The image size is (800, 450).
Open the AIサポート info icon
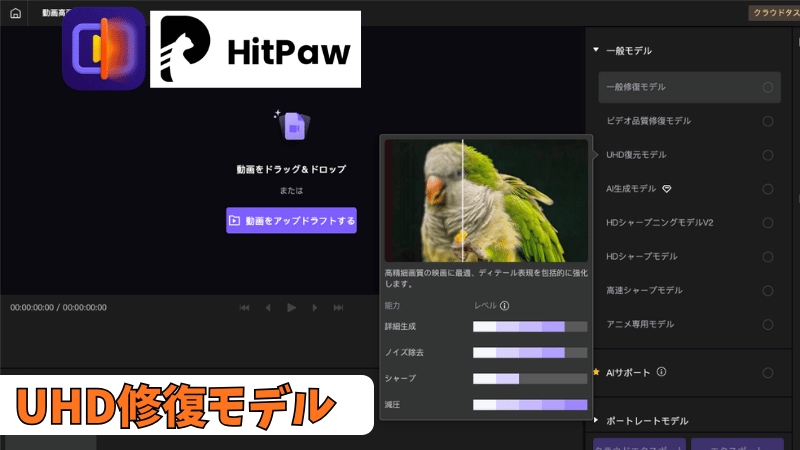click(661, 372)
